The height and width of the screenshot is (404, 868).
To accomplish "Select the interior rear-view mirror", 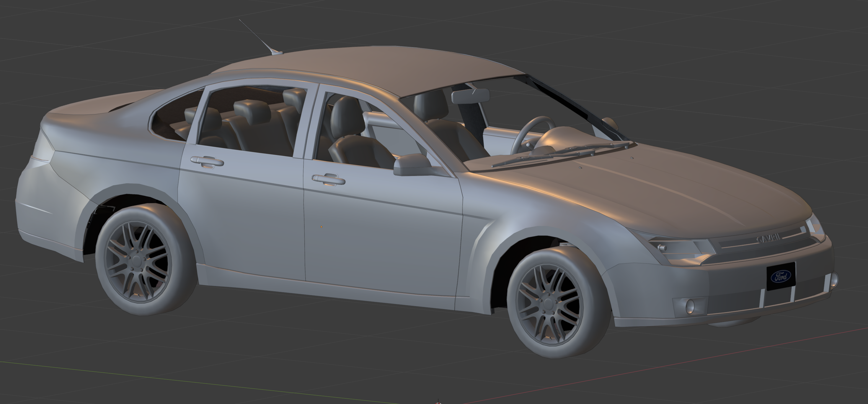I will [470, 96].
